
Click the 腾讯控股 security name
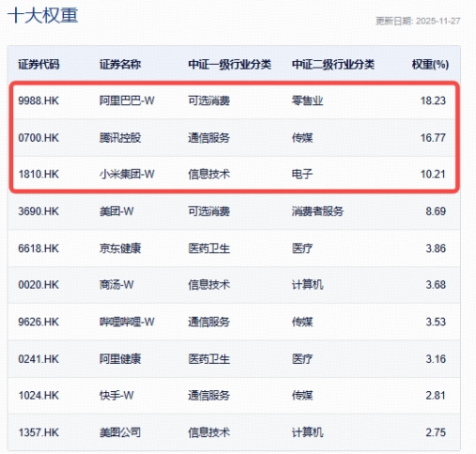pyautogui.click(x=120, y=138)
